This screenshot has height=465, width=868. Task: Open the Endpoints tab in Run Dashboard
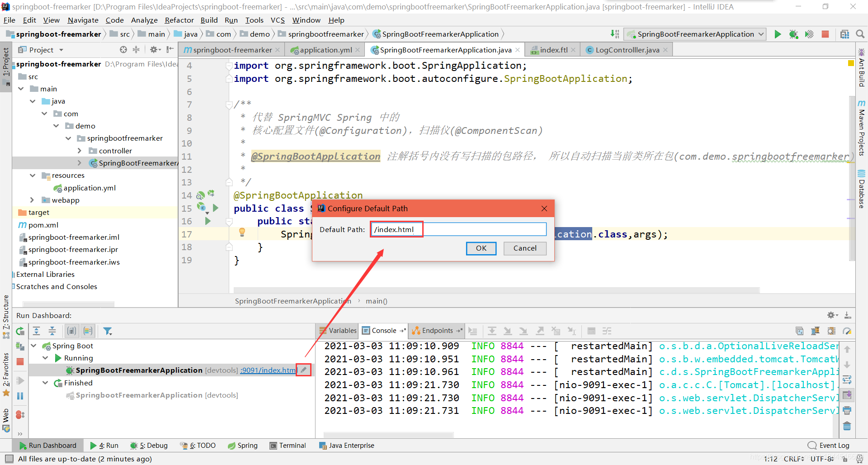click(x=437, y=331)
